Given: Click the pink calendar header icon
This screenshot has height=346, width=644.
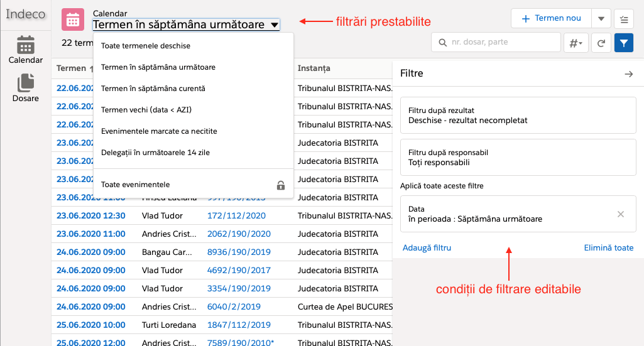Looking at the screenshot, I should (73, 19).
